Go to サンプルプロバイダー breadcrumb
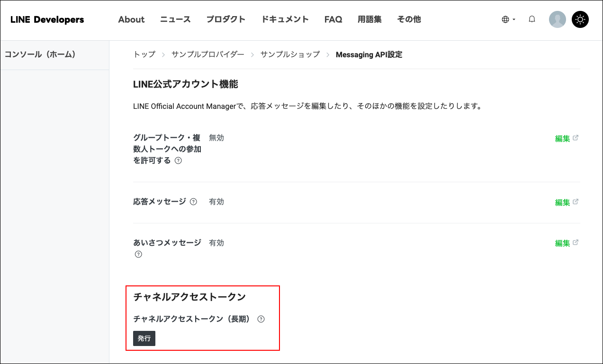 point(208,54)
